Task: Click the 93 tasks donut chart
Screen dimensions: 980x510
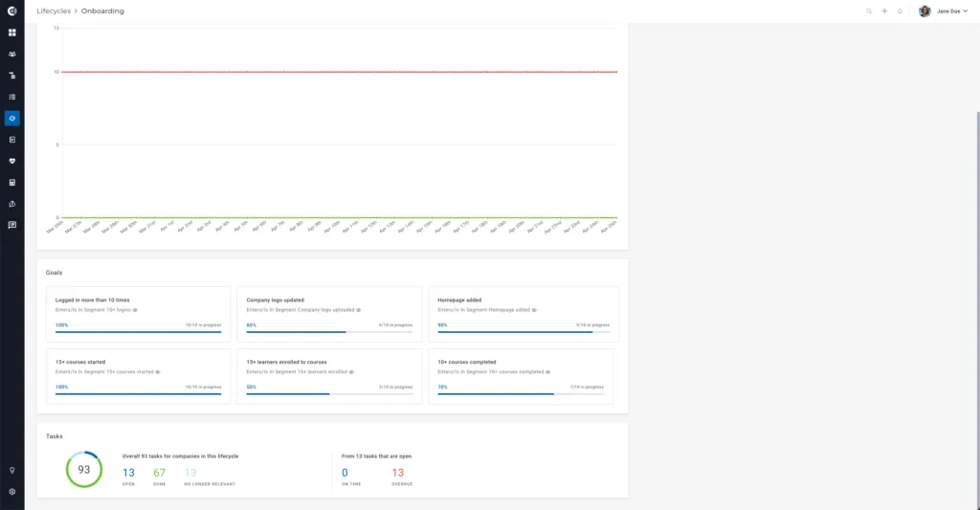Action: coord(84,470)
